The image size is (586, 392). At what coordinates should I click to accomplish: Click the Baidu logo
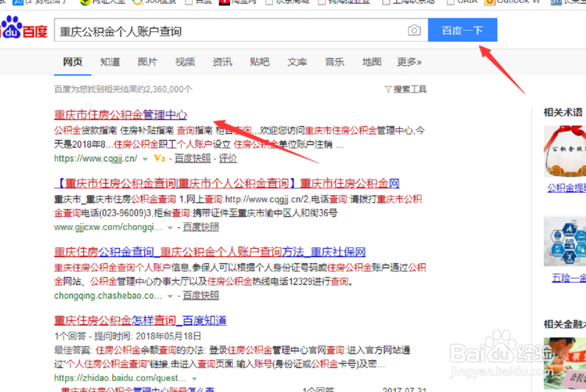[24, 28]
